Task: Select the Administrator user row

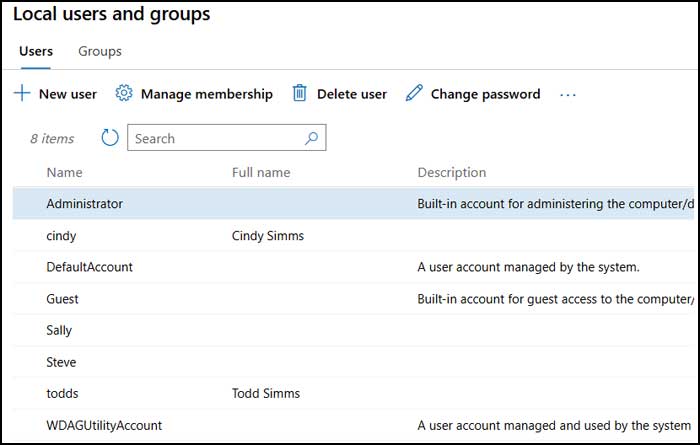Action: point(354,204)
